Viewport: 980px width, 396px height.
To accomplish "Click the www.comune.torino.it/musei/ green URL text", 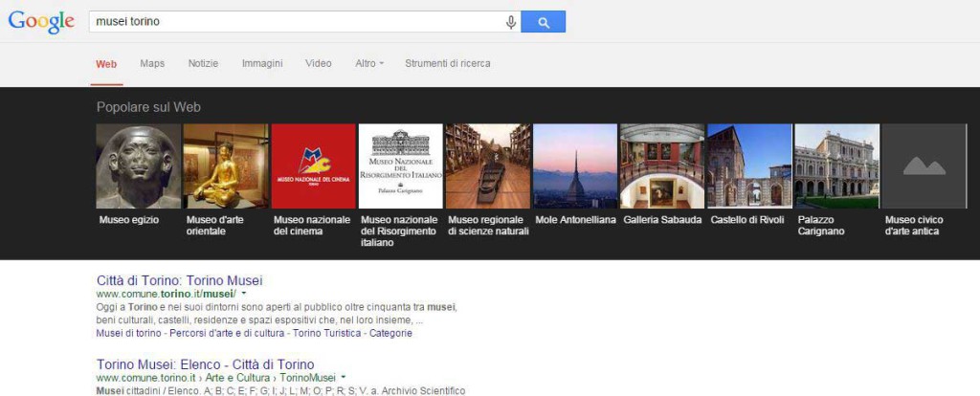I will [167, 294].
